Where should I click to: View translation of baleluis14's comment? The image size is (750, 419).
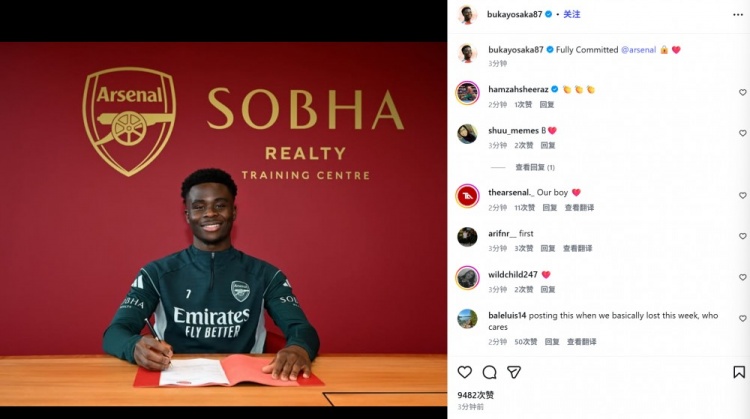(582, 342)
